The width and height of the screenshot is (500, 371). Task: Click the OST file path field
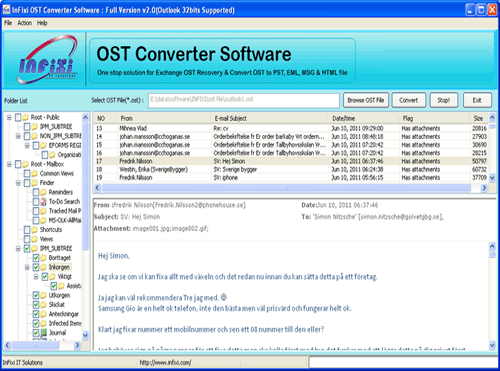[x=244, y=100]
